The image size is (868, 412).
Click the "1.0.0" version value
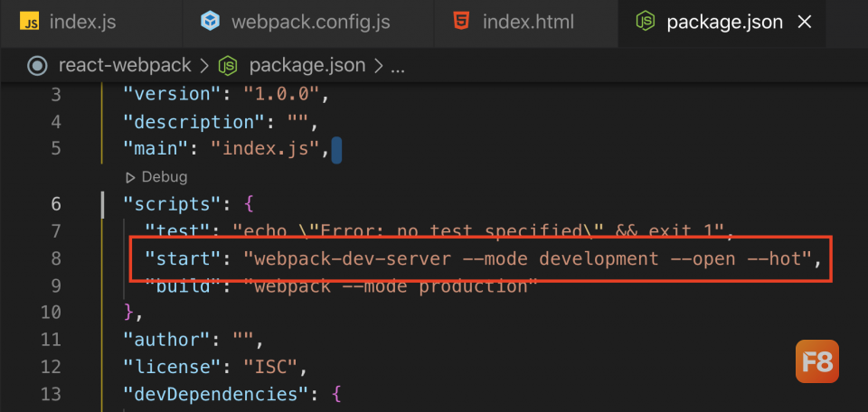point(282,95)
